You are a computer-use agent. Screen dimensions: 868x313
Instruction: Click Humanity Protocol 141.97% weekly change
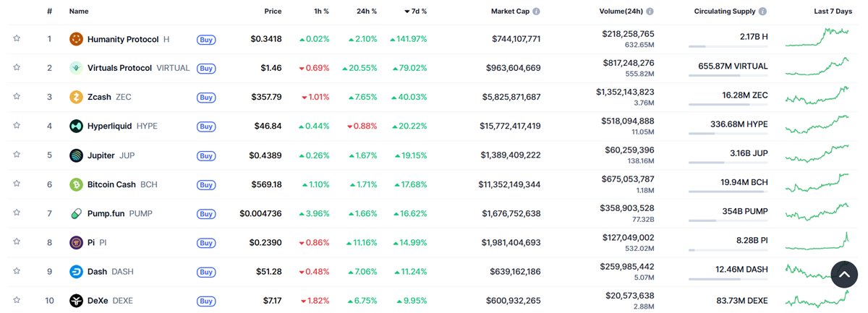[x=409, y=39]
